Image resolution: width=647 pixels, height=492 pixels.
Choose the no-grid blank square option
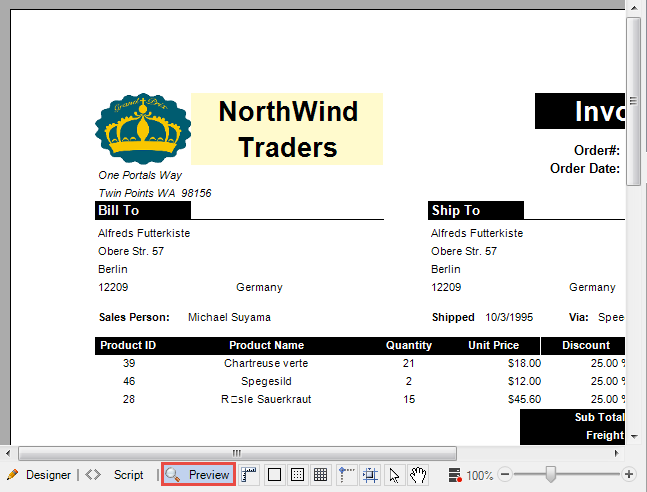[x=274, y=475]
